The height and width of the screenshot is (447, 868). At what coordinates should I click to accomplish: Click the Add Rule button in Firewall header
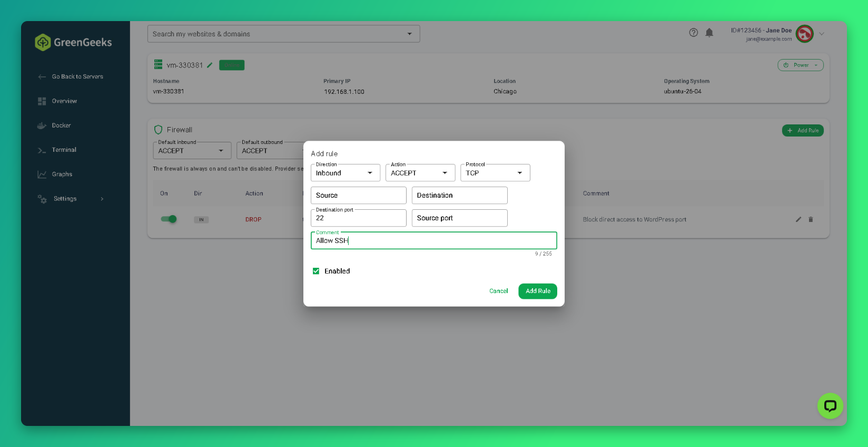click(x=803, y=130)
